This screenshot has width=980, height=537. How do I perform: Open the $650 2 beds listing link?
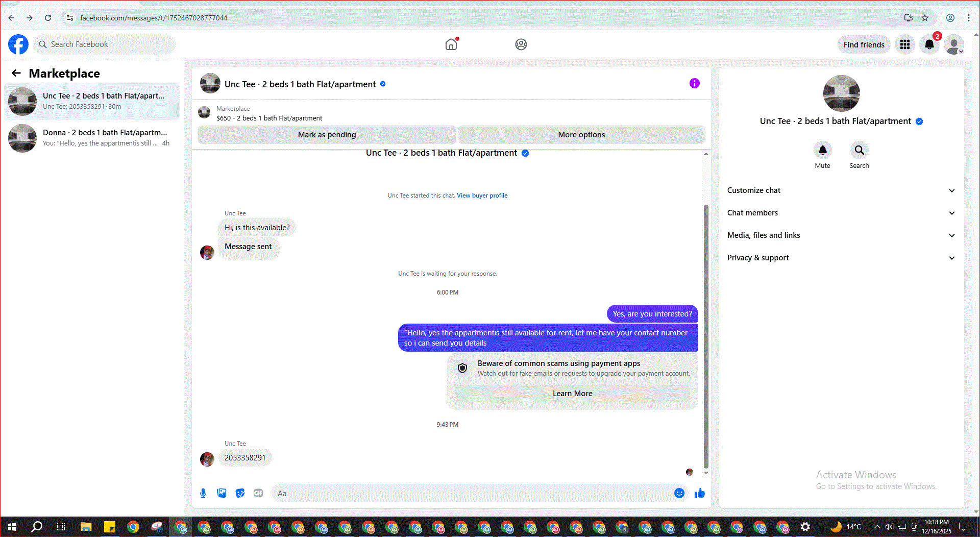269,118
